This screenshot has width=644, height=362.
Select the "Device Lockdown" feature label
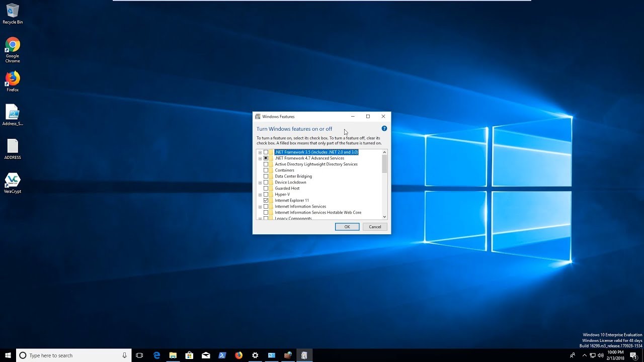pos(290,183)
